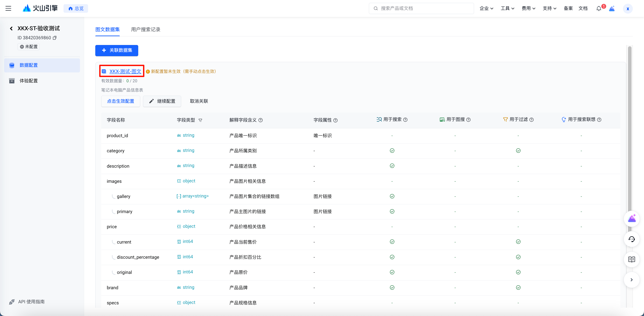Screen dimensions: 644x316
Task: Open the hamburger navigation menu
Action: [8, 9]
